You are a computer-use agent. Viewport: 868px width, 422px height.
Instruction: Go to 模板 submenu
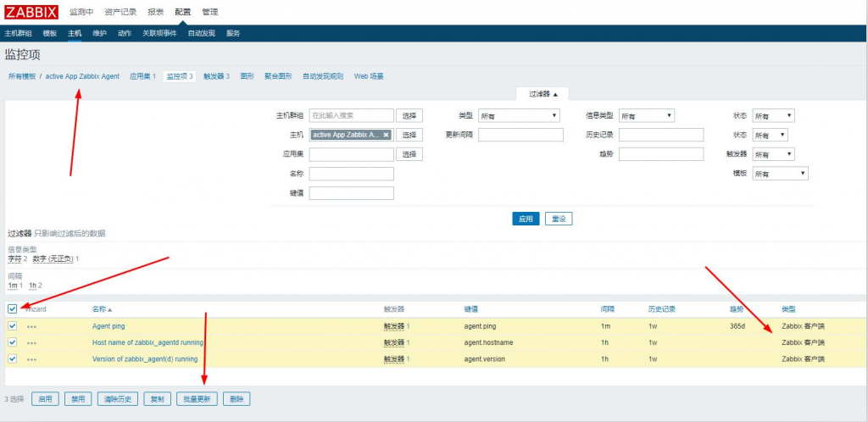click(x=50, y=33)
